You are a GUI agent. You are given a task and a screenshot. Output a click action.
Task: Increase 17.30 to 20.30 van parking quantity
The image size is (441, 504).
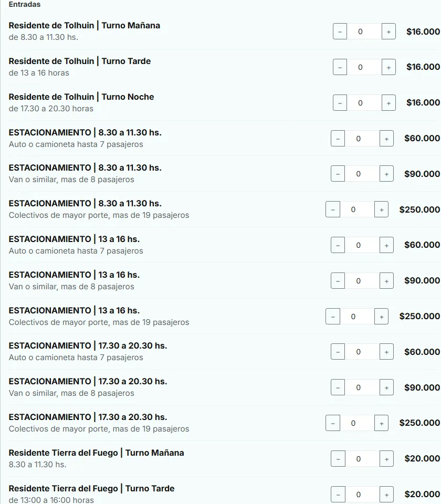[x=386, y=387]
